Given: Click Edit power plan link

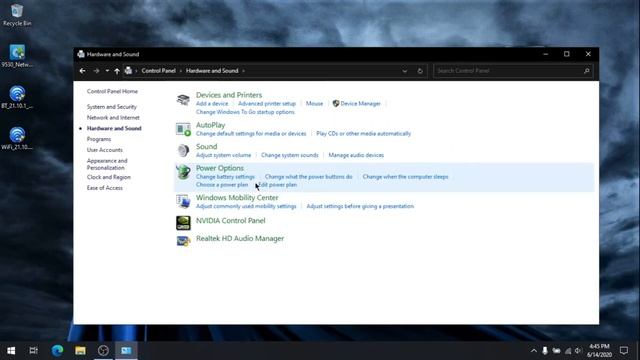Looking at the screenshot, I should click(278, 185).
